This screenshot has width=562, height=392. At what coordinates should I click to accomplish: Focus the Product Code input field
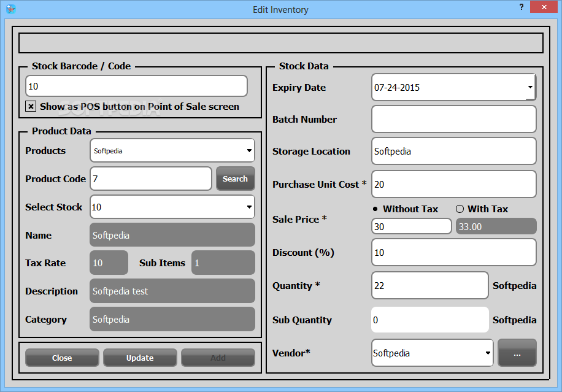[151, 179]
